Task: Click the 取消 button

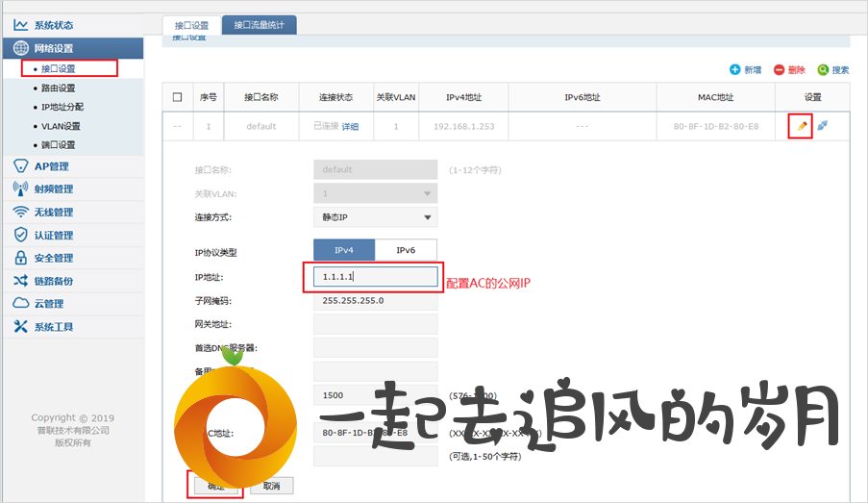Action: point(271,486)
